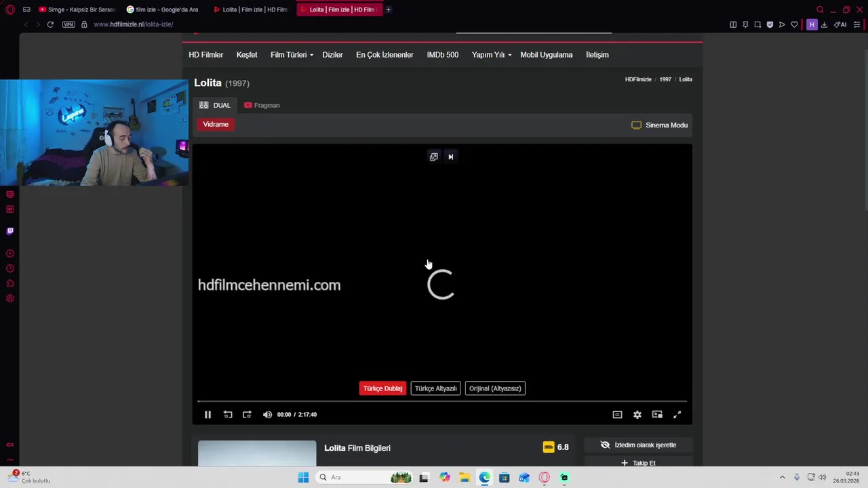This screenshot has height=488, width=868.
Task: Open the split-screen icon in browser toolbar
Action: point(733,24)
